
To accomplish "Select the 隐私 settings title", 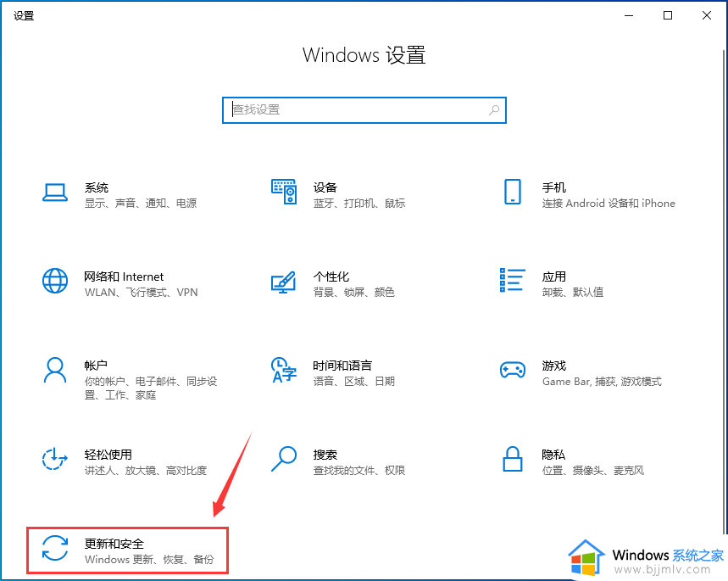I will [553, 455].
